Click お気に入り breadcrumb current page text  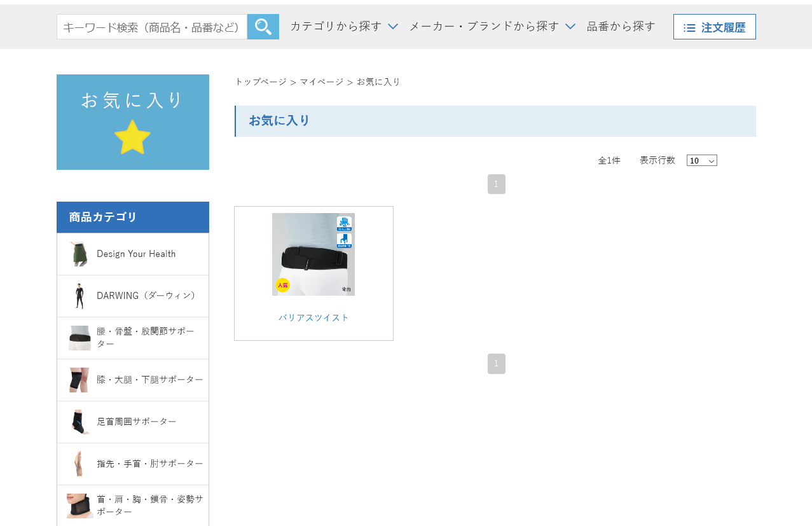(378, 81)
